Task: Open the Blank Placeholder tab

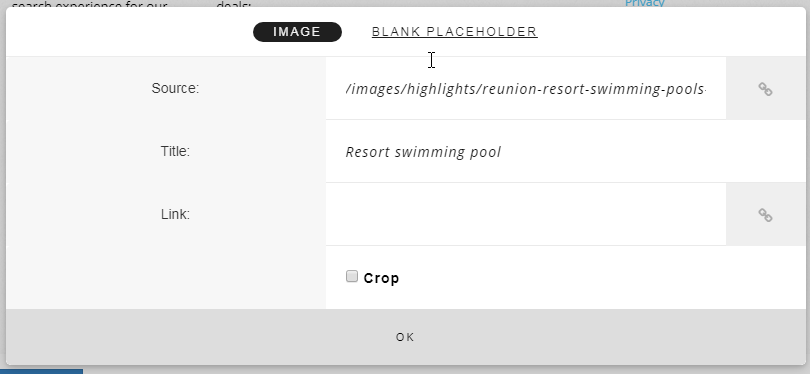Action: click(x=455, y=32)
